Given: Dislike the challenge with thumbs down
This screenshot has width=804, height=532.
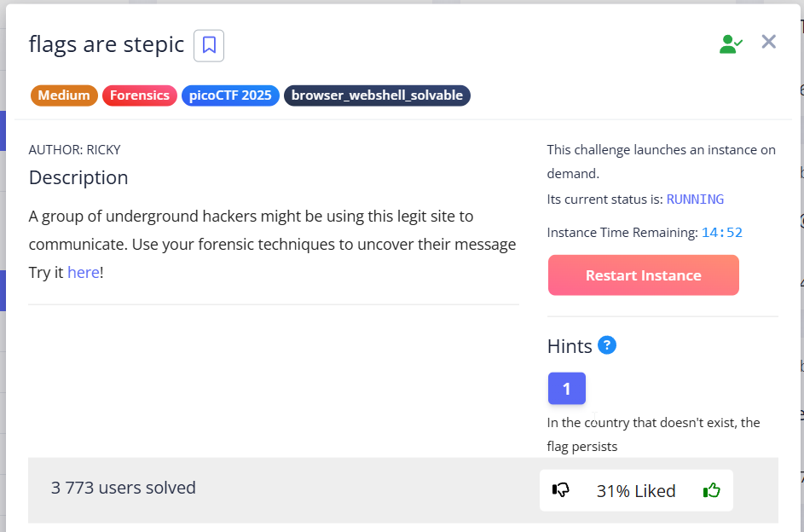Looking at the screenshot, I should (x=561, y=490).
